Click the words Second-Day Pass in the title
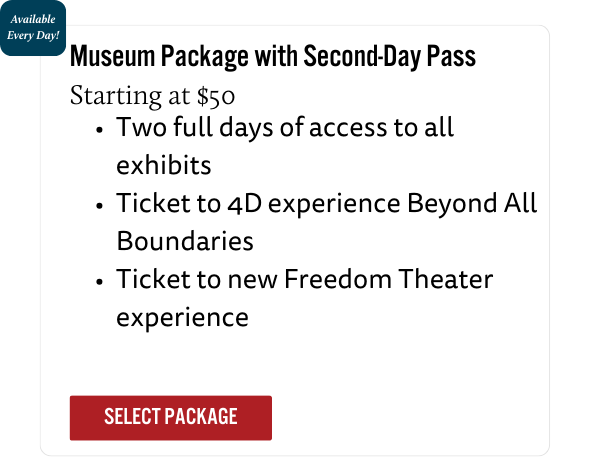590x470 pixels. click(x=389, y=57)
